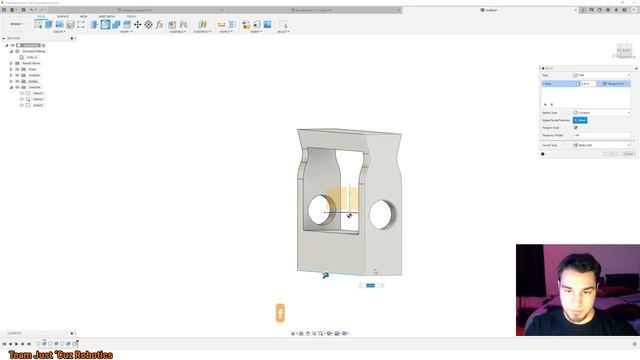Open the Align tool in Modify group
This screenshot has width=640, height=360.
coord(149,24)
